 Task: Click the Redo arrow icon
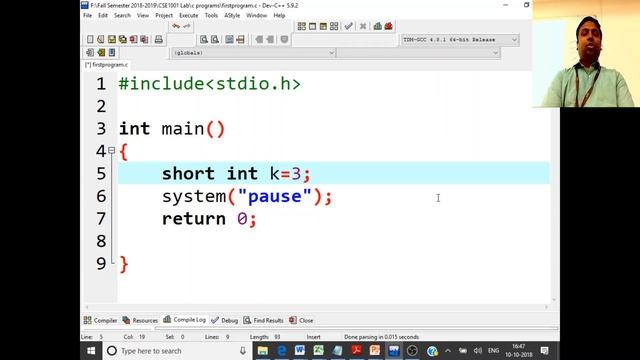187,27
